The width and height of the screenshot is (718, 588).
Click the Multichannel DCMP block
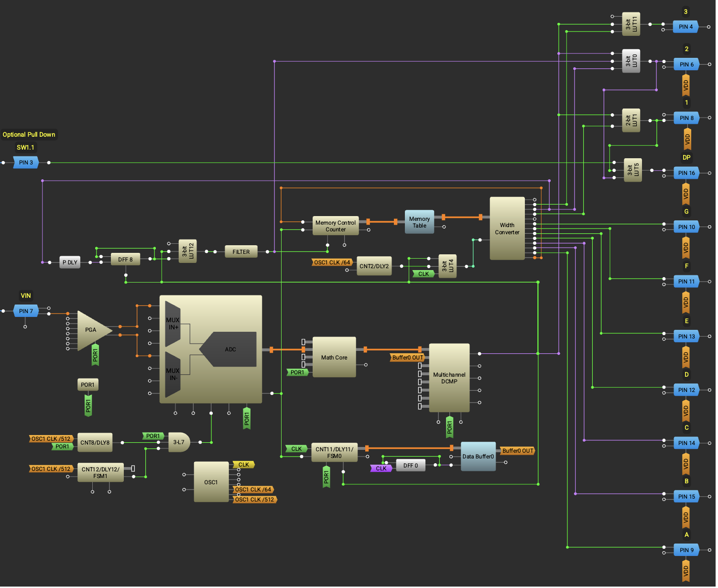pyautogui.click(x=449, y=378)
